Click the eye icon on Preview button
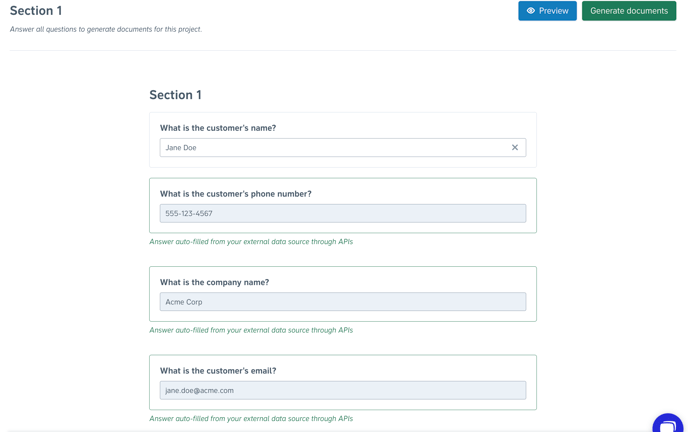The image size is (688, 432). click(530, 11)
